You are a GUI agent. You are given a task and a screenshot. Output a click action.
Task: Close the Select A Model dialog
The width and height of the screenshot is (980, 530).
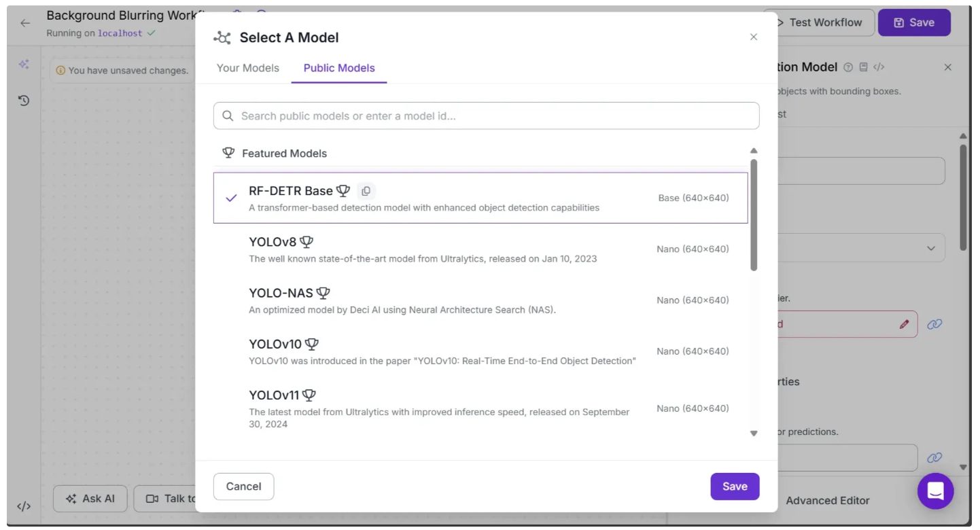pyautogui.click(x=753, y=37)
